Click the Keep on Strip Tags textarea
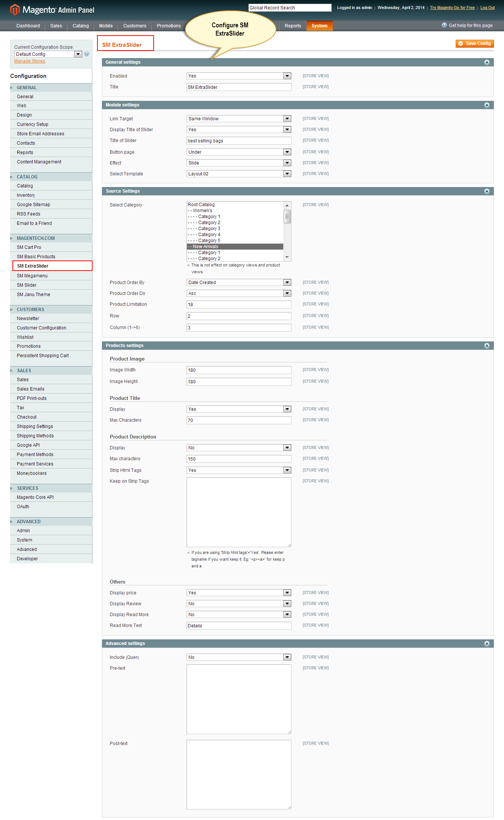 (x=239, y=512)
